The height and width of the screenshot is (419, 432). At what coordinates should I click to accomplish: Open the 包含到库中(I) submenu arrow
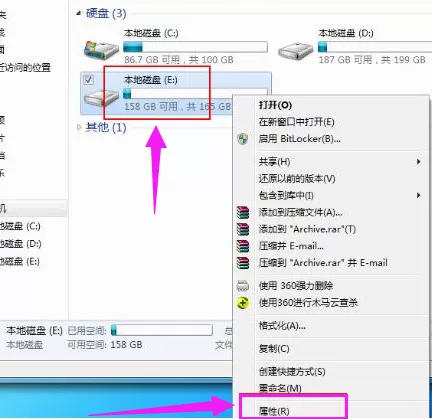click(x=418, y=195)
